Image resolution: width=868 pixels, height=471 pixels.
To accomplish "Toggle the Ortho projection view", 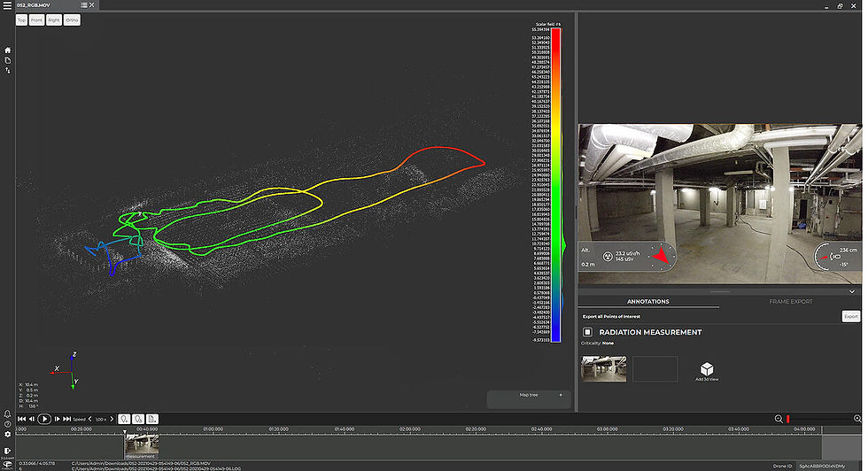I will point(72,20).
